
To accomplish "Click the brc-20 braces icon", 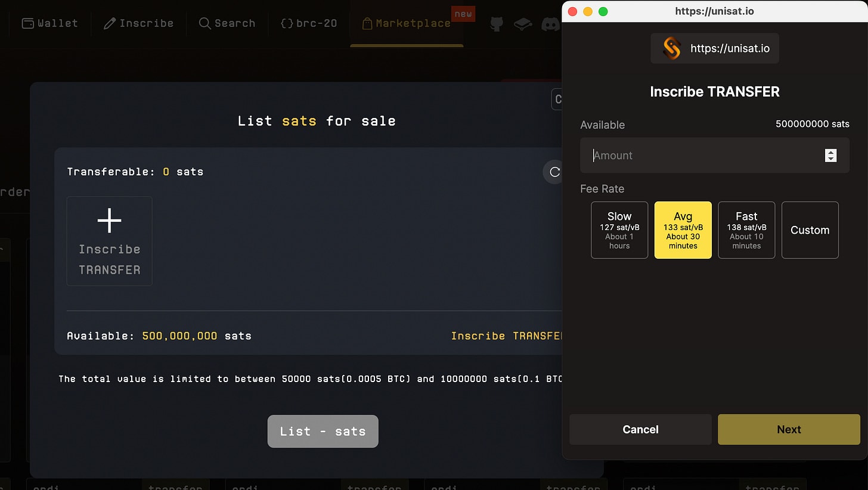I will (287, 24).
